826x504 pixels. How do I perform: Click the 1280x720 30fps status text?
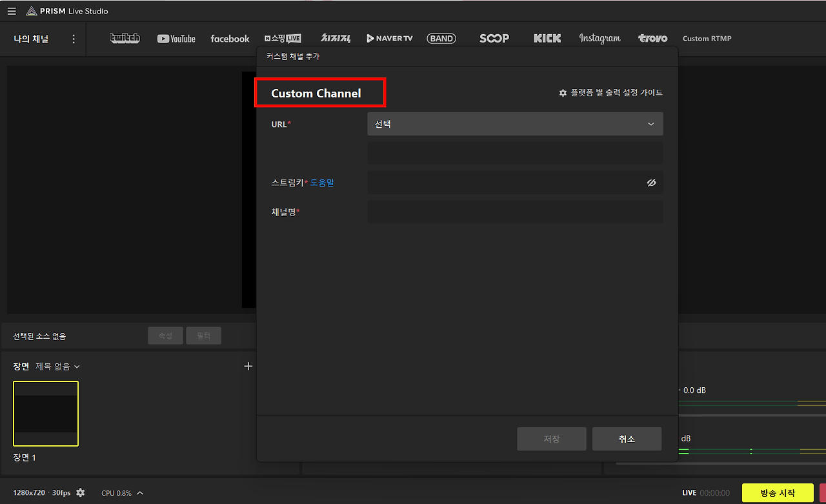[42, 493]
